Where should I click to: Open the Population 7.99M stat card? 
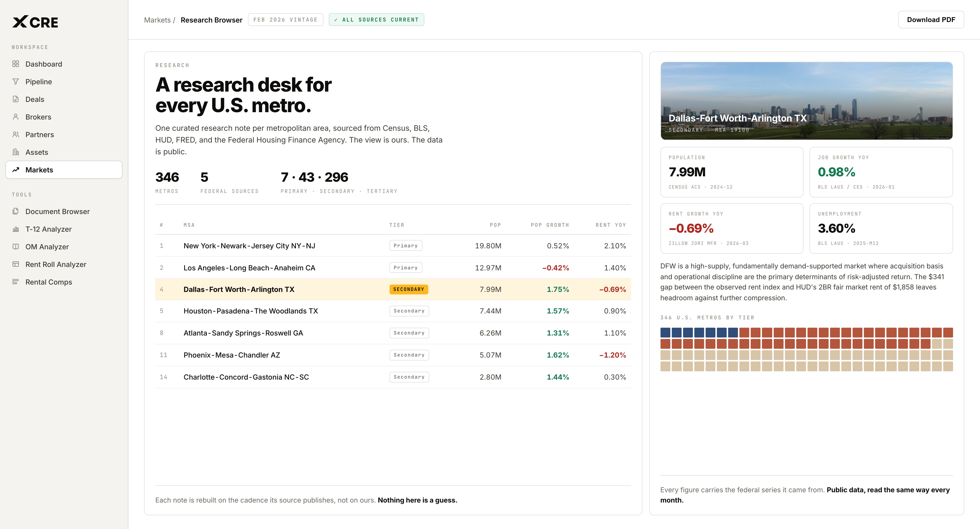click(732, 172)
